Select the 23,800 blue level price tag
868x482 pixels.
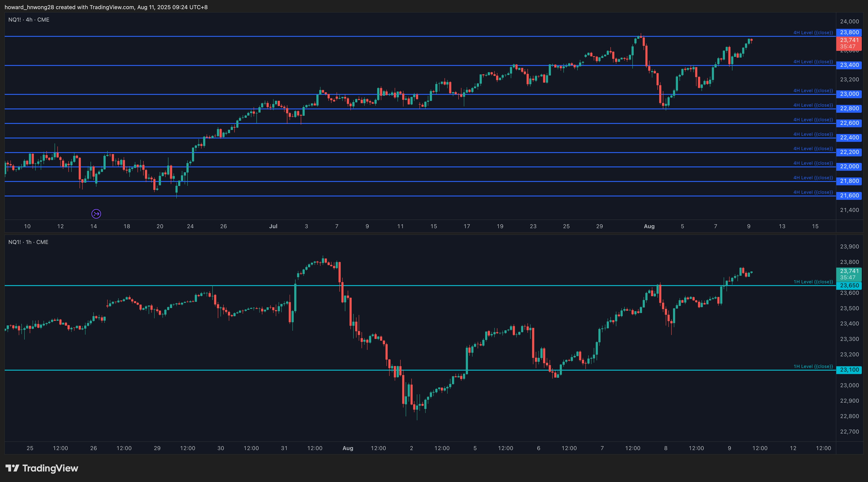pos(849,32)
